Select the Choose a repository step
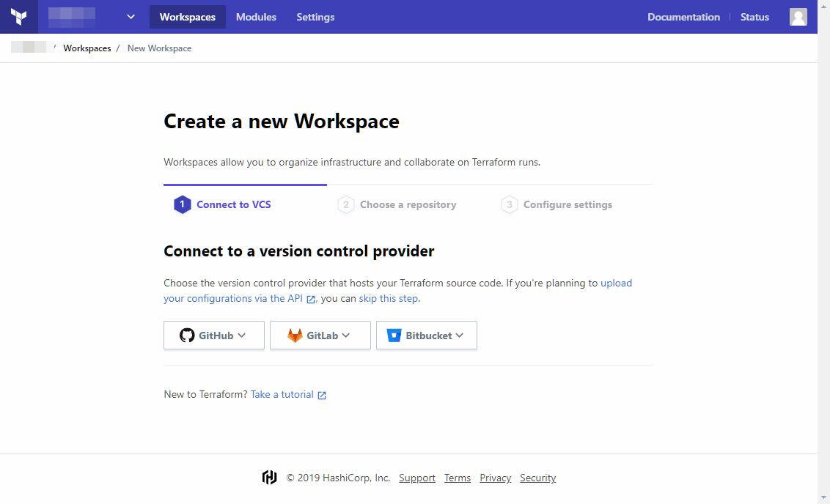Viewport: 830px width, 504px height. (408, 204)
